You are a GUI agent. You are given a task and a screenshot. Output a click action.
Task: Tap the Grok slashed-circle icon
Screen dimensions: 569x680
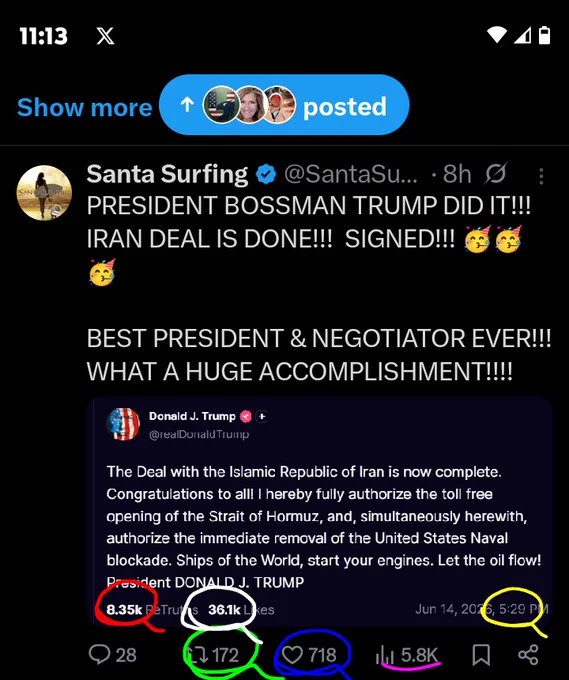tap(495, 174)
